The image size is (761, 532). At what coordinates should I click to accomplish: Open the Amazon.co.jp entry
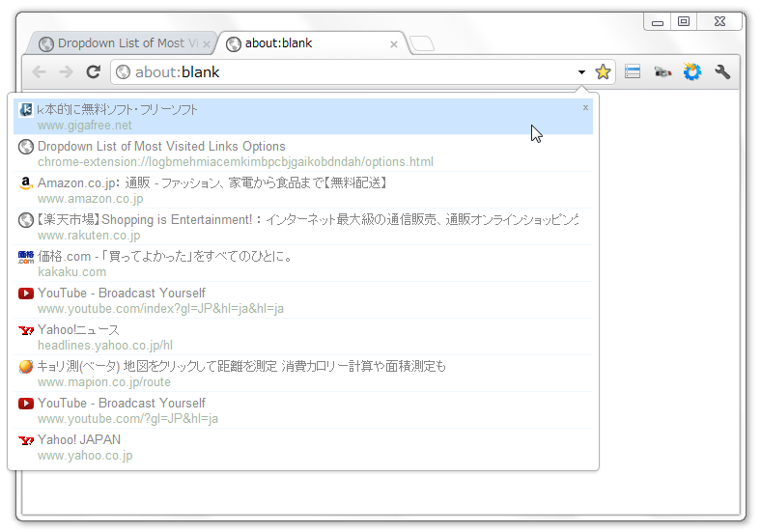click(x=303, y=190)
